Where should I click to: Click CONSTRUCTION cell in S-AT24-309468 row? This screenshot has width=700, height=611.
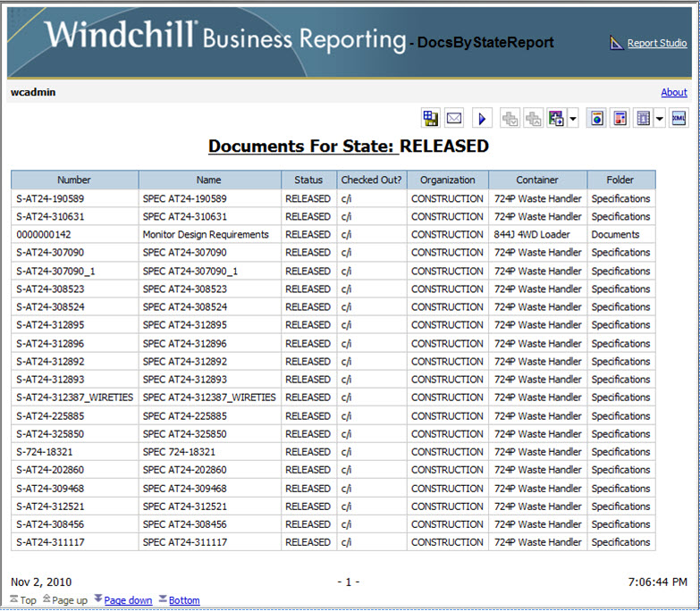coord(447,489)
